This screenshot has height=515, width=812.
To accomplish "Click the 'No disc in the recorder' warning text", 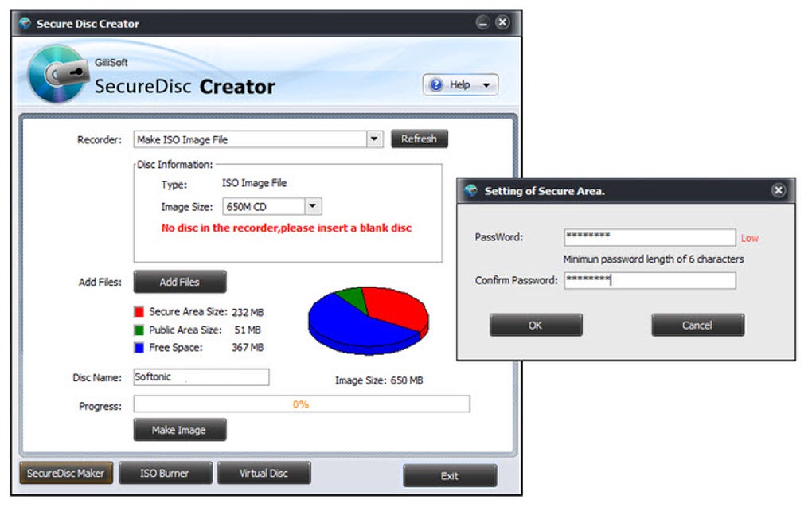I will coord(287,228).
